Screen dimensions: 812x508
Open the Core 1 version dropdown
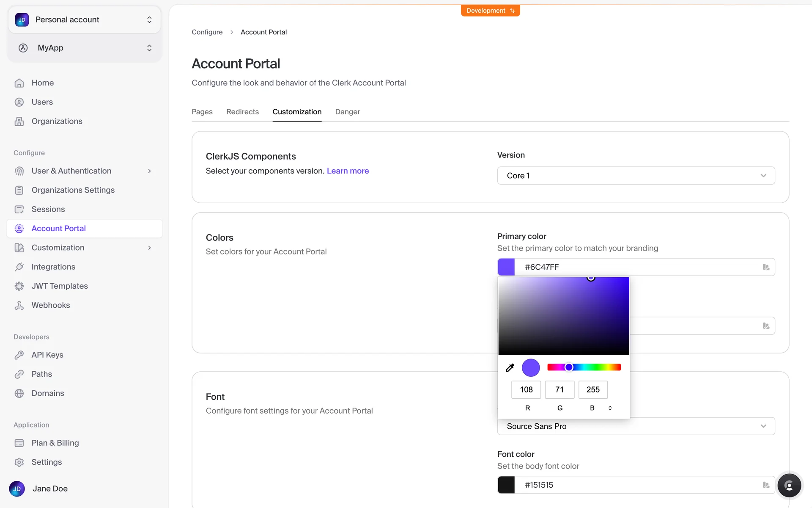coord(636,176)
